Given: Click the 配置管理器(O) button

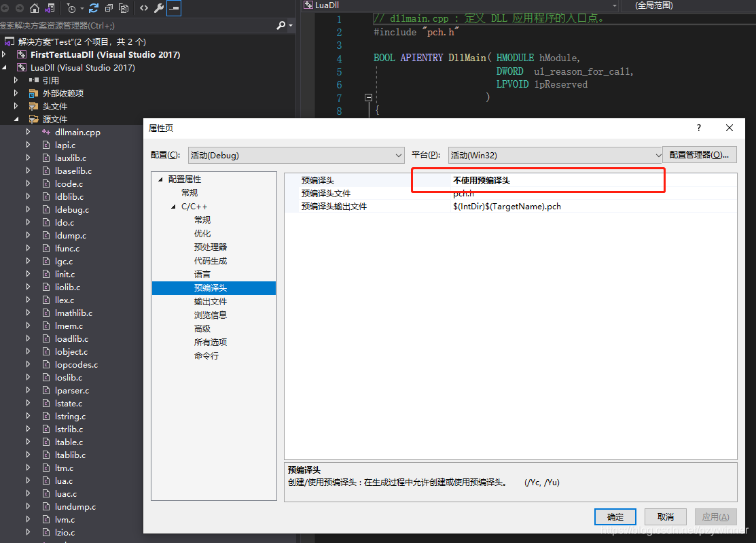Looking at the screenshot, I should point(700,155).
